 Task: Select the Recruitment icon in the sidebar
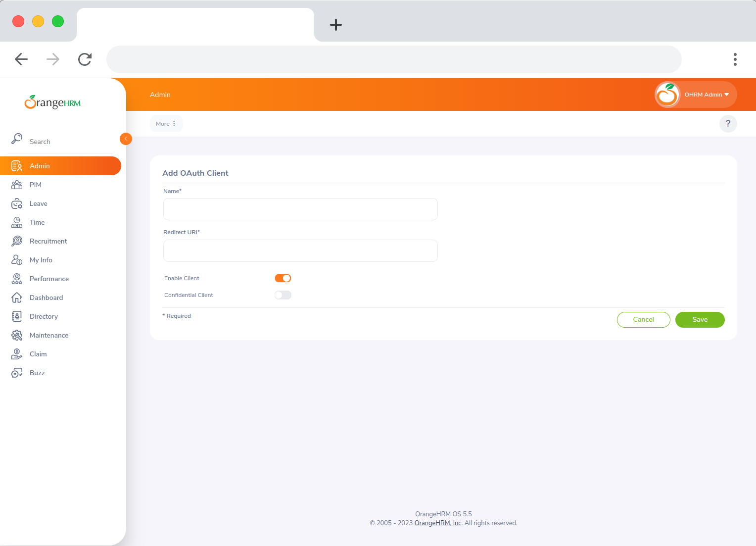[x=16, y=241]
